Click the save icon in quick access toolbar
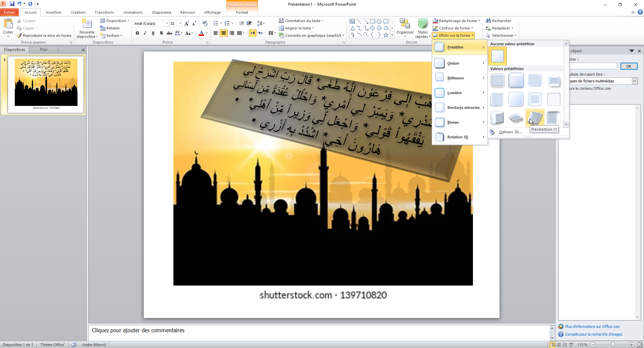The height and width of the screenshot is (348, 644). (12, 4)
